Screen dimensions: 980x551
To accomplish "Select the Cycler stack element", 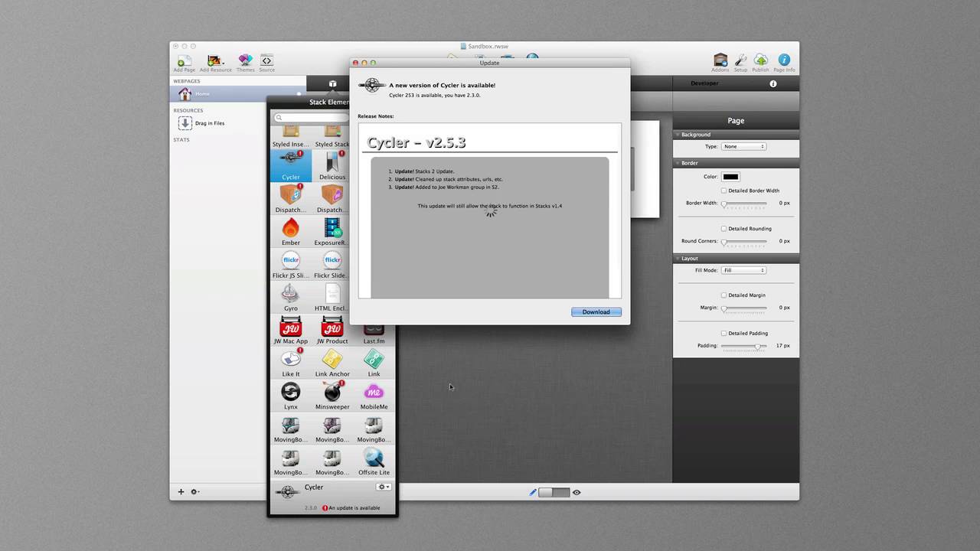I will coord(291,165).
